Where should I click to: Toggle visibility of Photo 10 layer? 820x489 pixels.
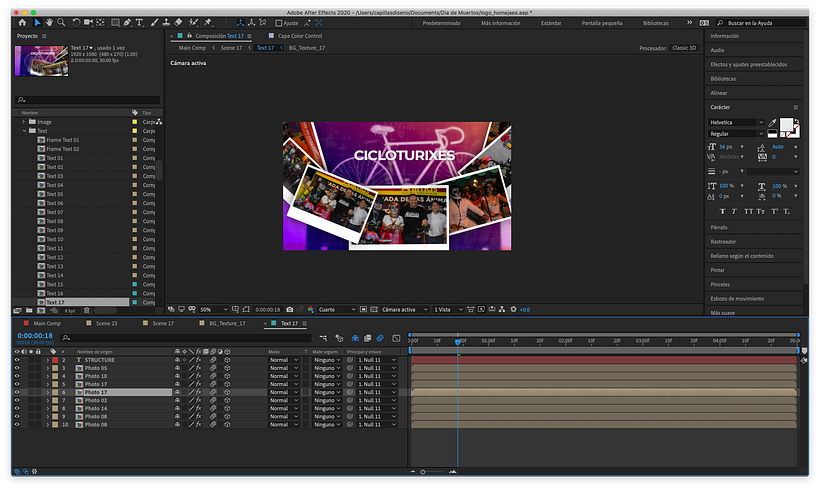[17, 376]
